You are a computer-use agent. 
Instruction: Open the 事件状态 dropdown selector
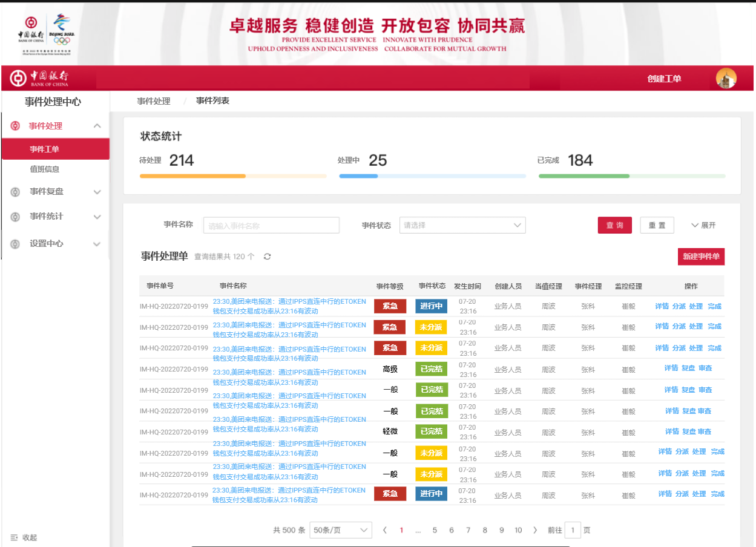pyautogui.click(x=462, y=225)
